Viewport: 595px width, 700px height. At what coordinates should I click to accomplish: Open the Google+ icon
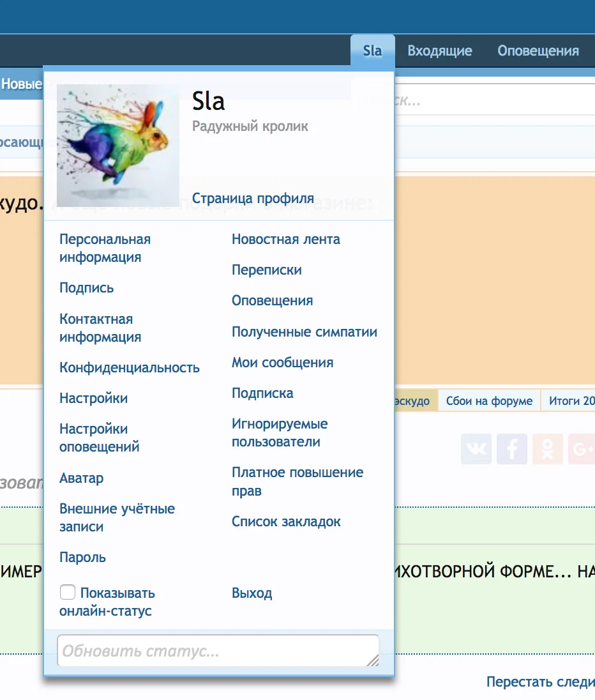581,449
